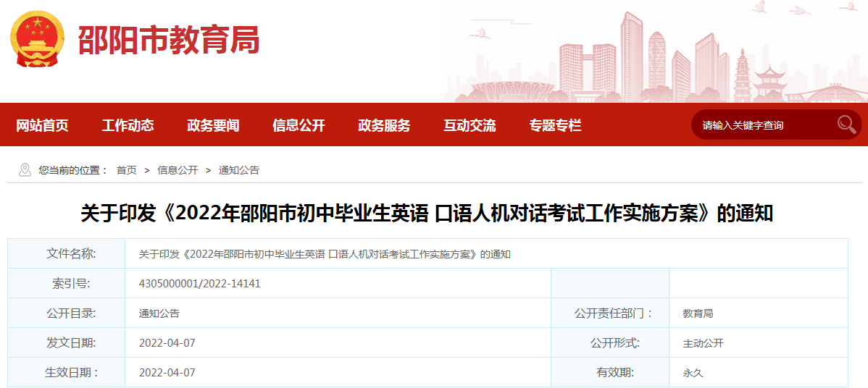This screenshot has height=388, width=868.
Task: Open the 政务服务 menu item
Action: [384, 125]
